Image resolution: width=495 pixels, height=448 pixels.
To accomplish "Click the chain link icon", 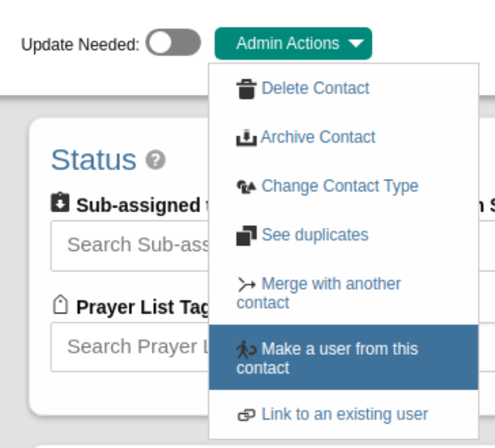I will (246, 415).
